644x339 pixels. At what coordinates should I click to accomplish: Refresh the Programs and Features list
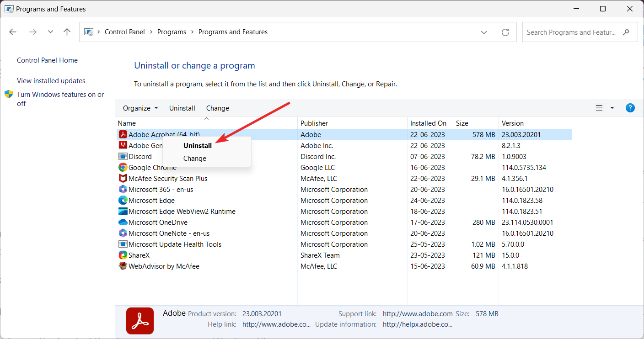505,32
